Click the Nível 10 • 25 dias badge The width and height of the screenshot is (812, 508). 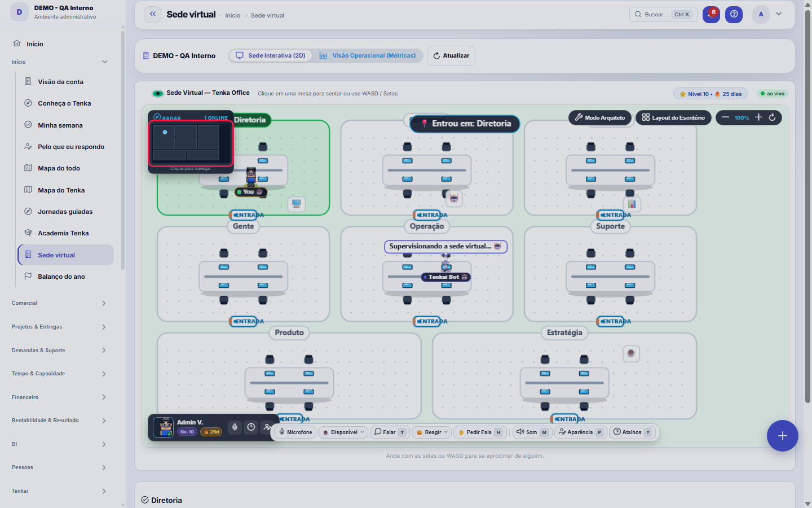pos(710,94)
